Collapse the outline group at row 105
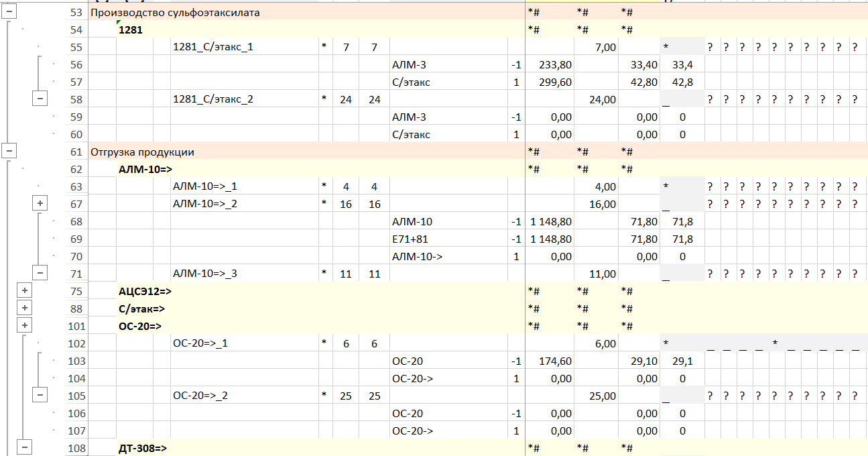Image resolution: width=868 pixels, height=456 pixels. tap(40, 396)
